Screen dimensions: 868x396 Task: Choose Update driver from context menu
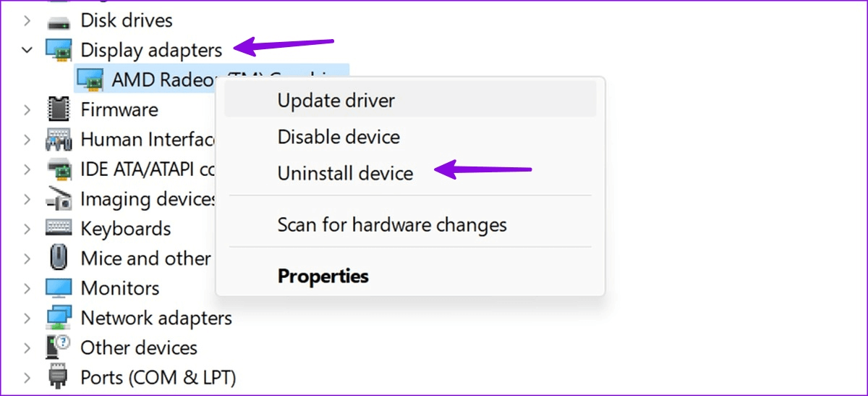pos(336,100)
